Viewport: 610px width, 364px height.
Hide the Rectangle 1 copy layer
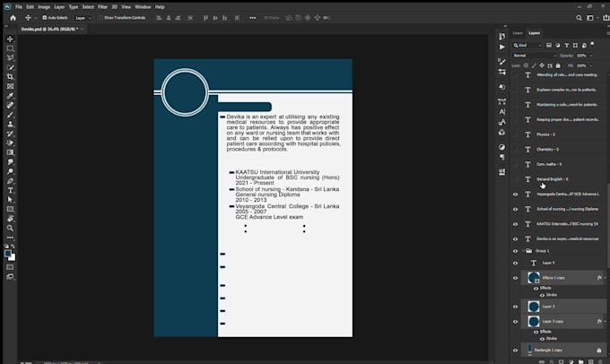515,351
